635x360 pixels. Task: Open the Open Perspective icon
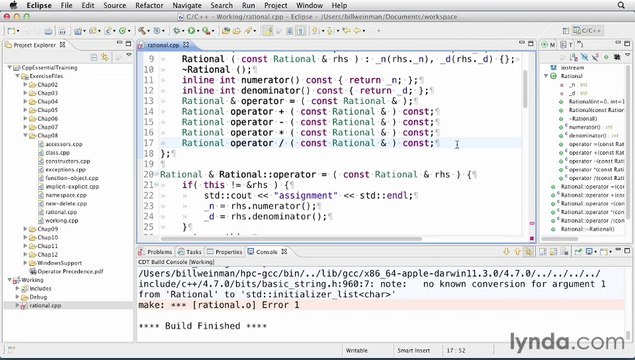(x=566, y=31)
